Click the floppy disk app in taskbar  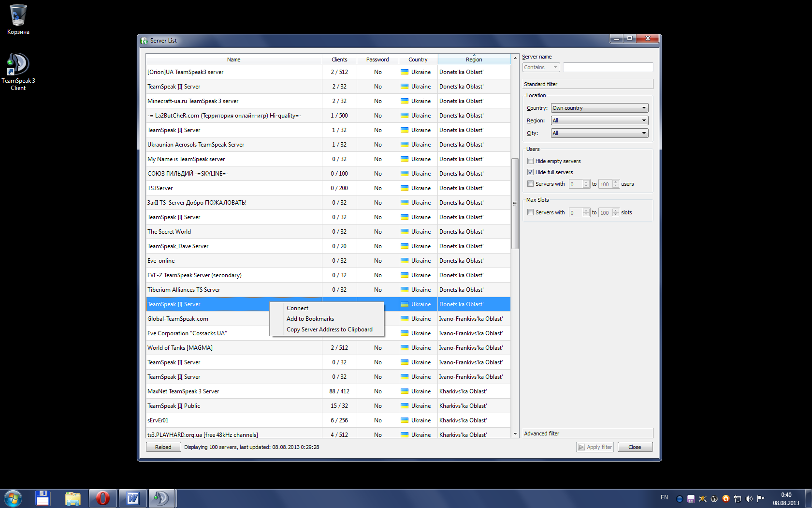click(43, 498)
